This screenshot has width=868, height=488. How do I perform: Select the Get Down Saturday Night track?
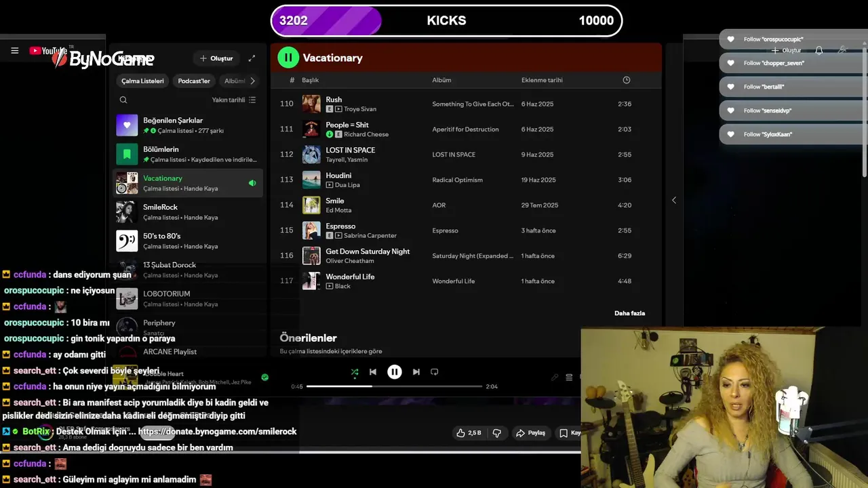point(368,251)
